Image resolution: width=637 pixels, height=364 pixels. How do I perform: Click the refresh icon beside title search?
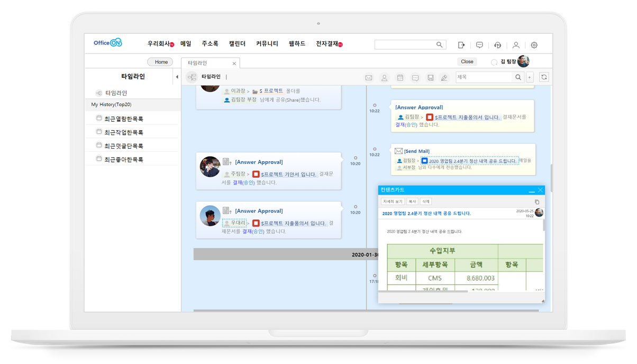[x=544, y=77]
